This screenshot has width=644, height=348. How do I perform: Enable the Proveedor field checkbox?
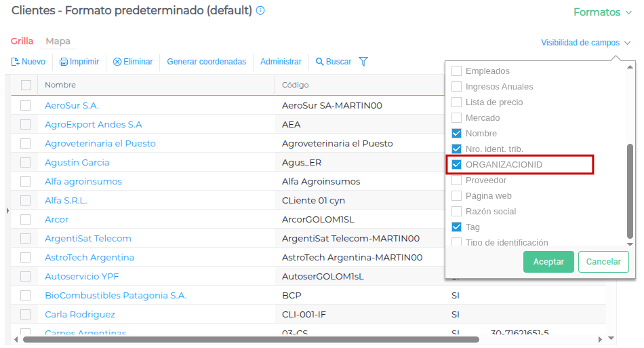tap(457, 180)
